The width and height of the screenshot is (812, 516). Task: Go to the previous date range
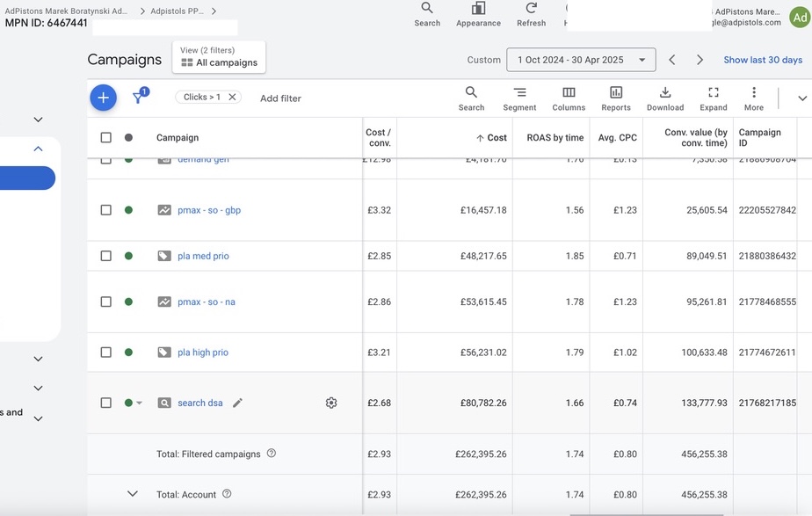(x=672, y=60)
